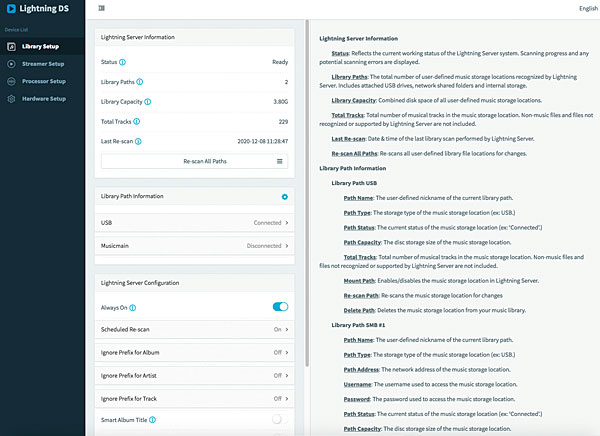600x436 pixels.
Task: Click info icon beside Always On
Action: tap(132, 308)
